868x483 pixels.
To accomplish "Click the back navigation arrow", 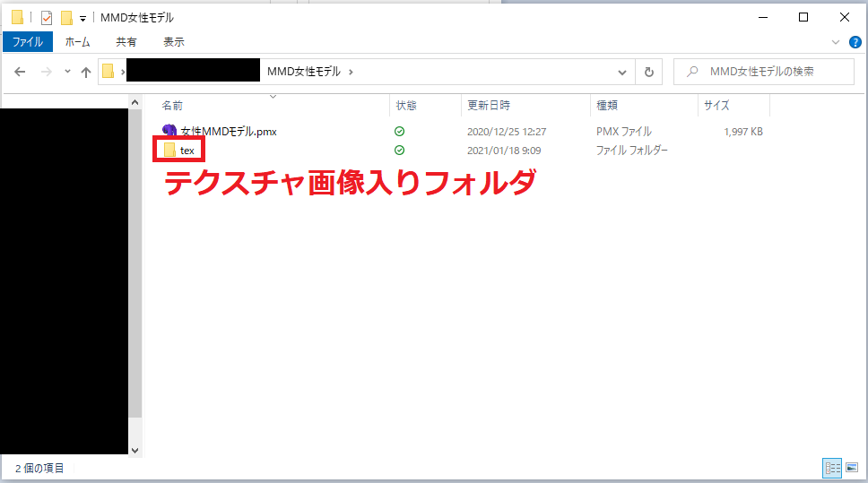I will point(21,72).
